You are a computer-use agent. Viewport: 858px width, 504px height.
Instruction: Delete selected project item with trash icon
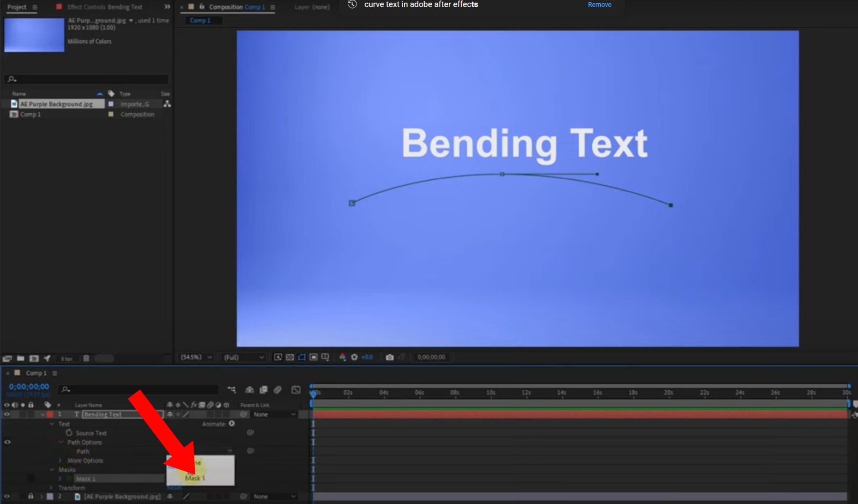tap(86, 359)
